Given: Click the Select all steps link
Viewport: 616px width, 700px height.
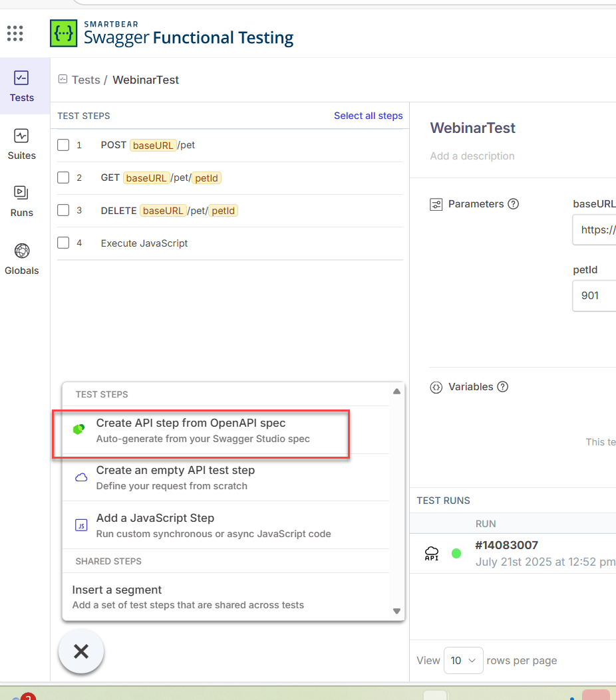Looking at the screenshot, I should coord(368,116).
